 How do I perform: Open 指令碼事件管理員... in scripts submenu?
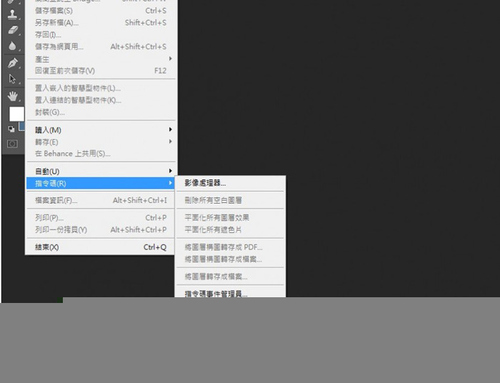(230, 293)
